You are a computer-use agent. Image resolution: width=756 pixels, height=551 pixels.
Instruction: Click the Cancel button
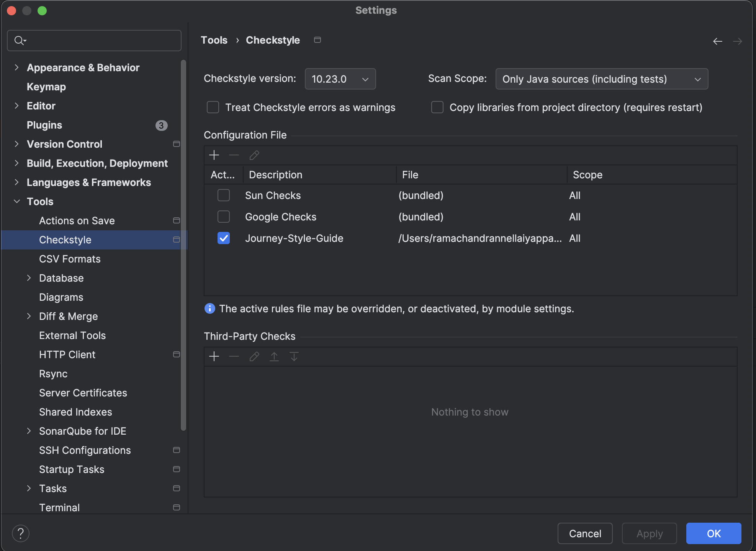tap(585, 533)
